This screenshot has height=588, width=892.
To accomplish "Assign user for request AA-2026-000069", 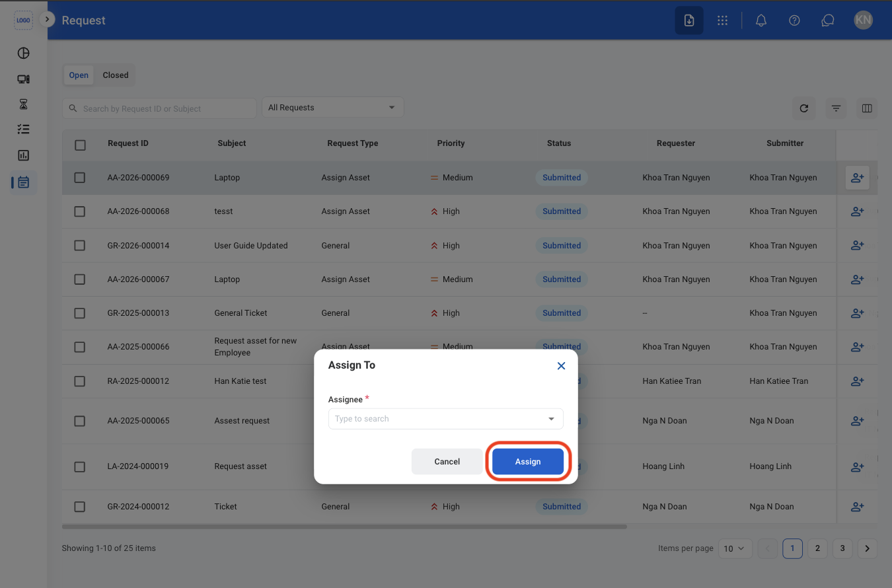I will (857, 178).
